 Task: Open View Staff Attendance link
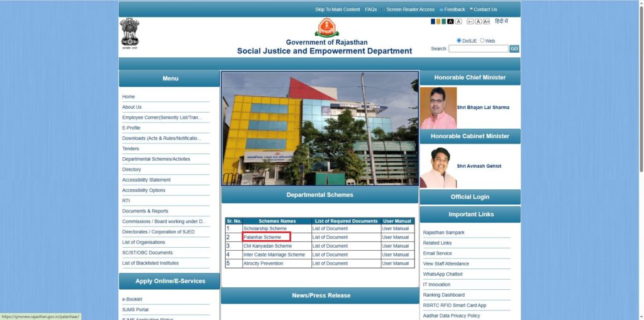[x=446, y=263]
